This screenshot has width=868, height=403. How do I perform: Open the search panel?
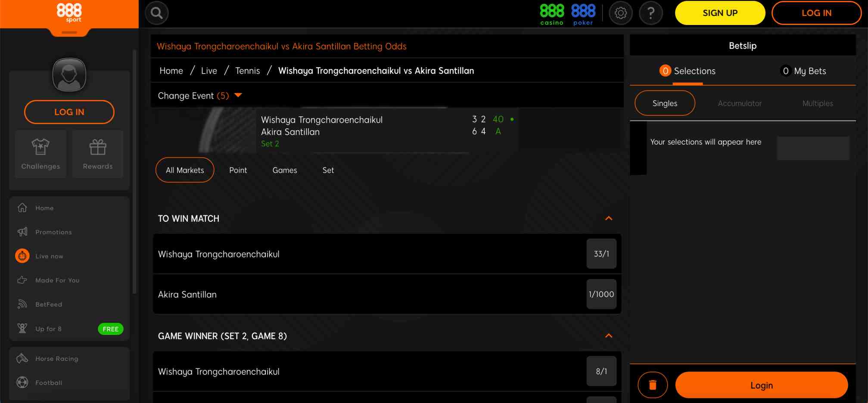tap(156, 13)
